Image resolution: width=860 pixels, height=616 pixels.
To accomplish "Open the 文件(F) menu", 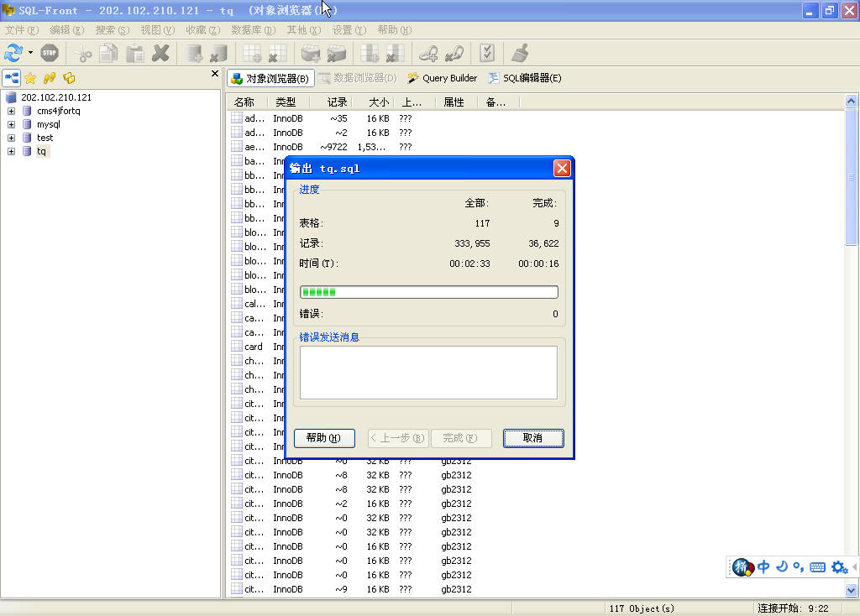I will pos(21,30).
